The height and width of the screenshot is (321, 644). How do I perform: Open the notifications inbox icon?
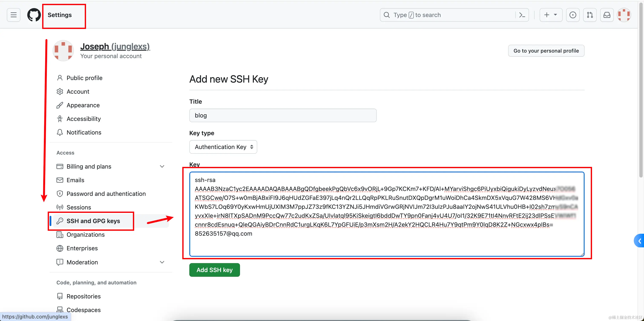[x=607, y=15]
